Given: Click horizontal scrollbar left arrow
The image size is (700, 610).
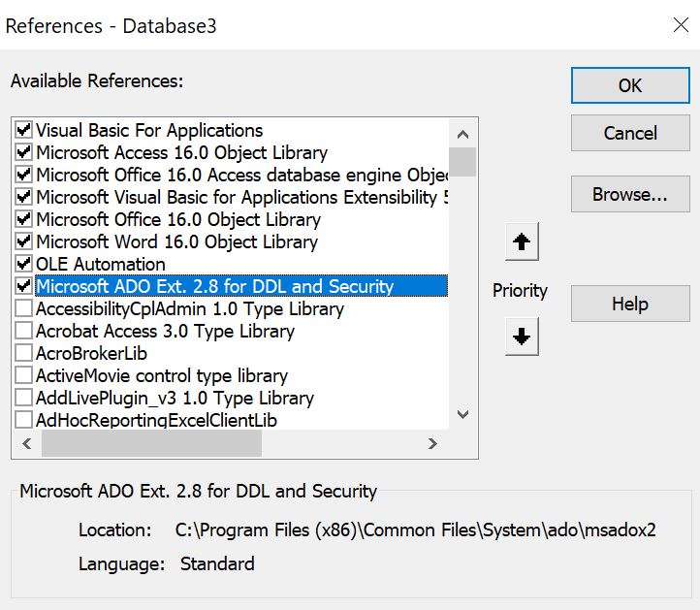Looking at the screenshot, I should coord(27,443).
